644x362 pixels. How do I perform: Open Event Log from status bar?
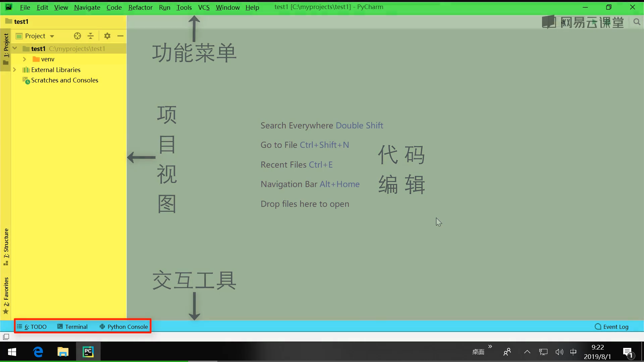point(611,327)
